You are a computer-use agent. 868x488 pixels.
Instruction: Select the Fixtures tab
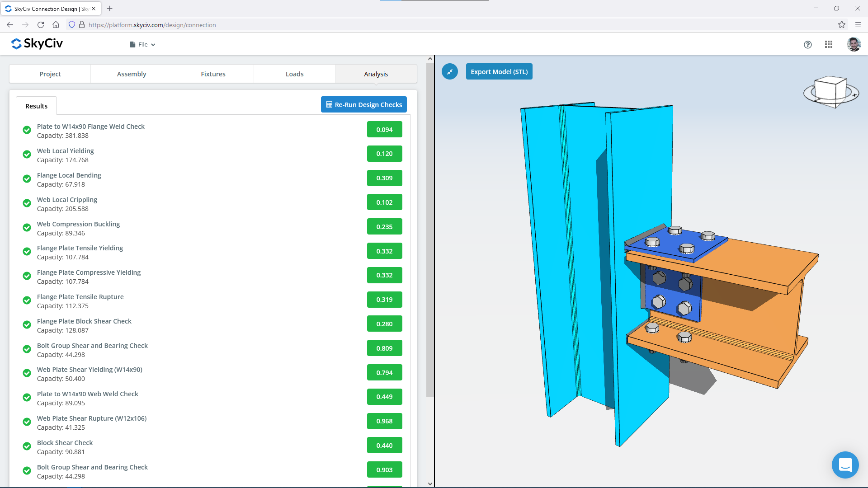tap(213, 74)
